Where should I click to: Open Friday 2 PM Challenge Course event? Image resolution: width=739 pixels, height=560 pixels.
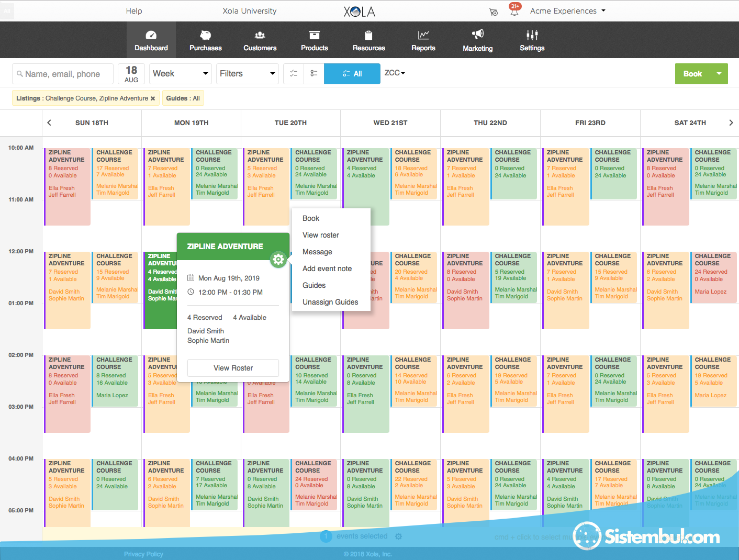[614, 381]
